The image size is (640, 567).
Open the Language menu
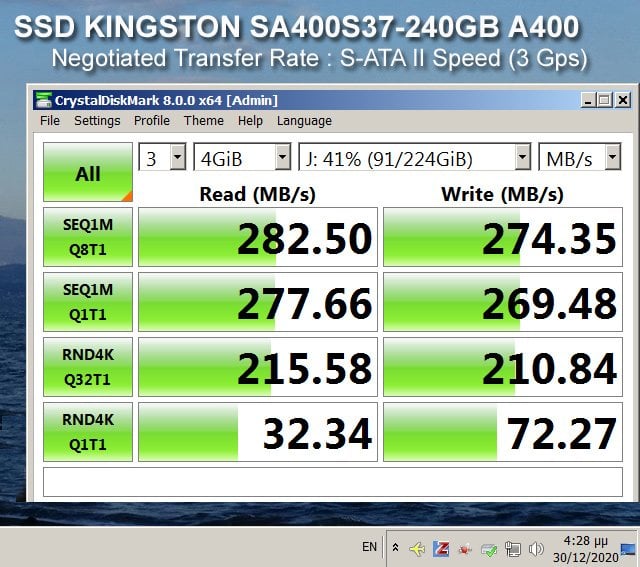[x=304, y=121]
